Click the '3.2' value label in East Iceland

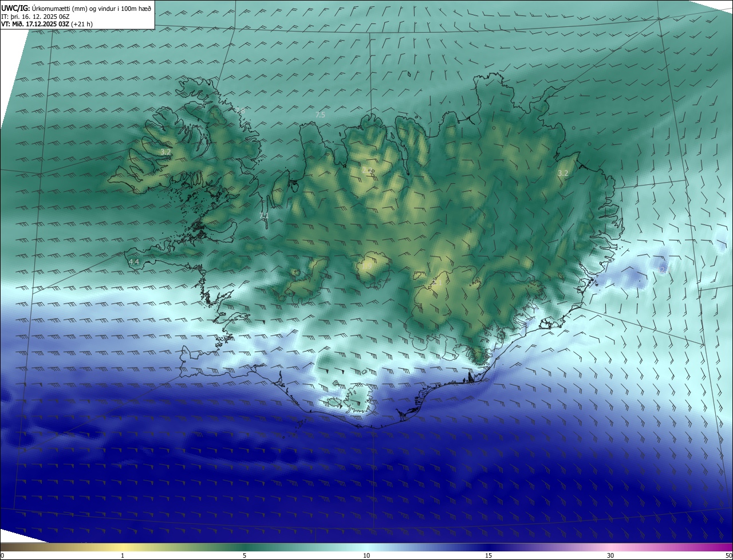point(563,173)
